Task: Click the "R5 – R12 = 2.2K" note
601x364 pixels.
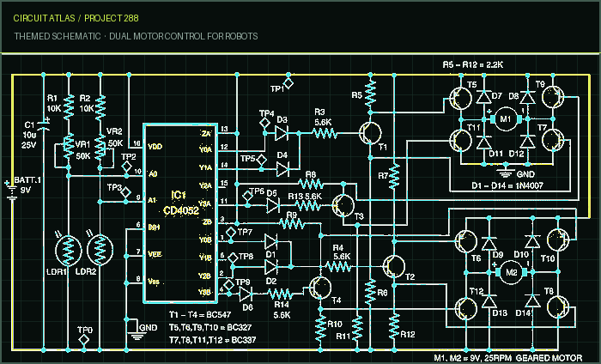Action: point(473,64)
